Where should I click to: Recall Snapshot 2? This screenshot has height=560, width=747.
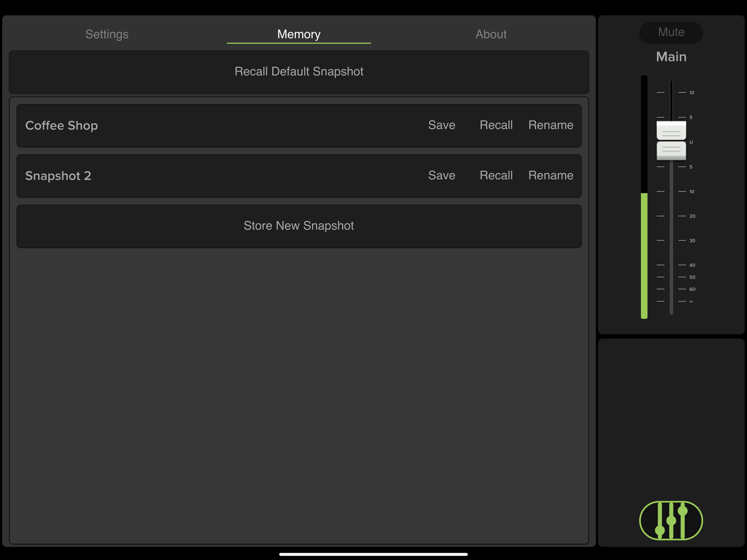(496, 175)
